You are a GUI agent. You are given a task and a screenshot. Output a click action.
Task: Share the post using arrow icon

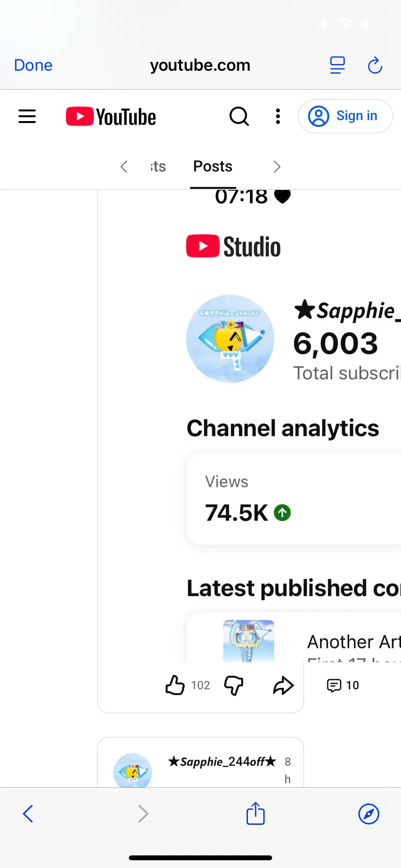(283, 685)
